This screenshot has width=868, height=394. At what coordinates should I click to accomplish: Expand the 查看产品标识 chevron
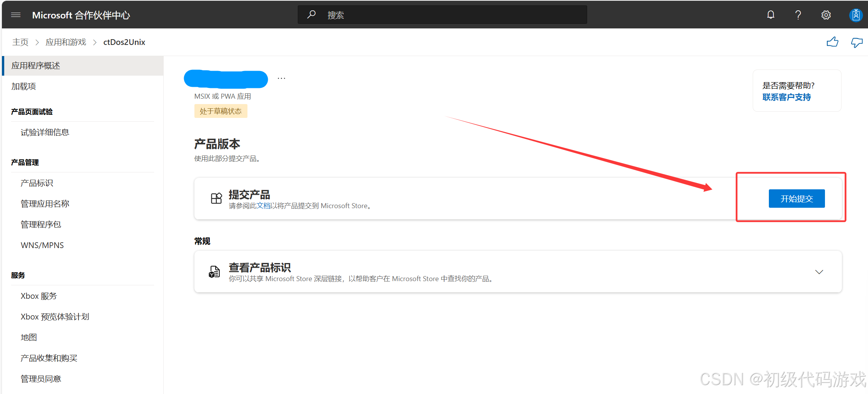[819, 272]
